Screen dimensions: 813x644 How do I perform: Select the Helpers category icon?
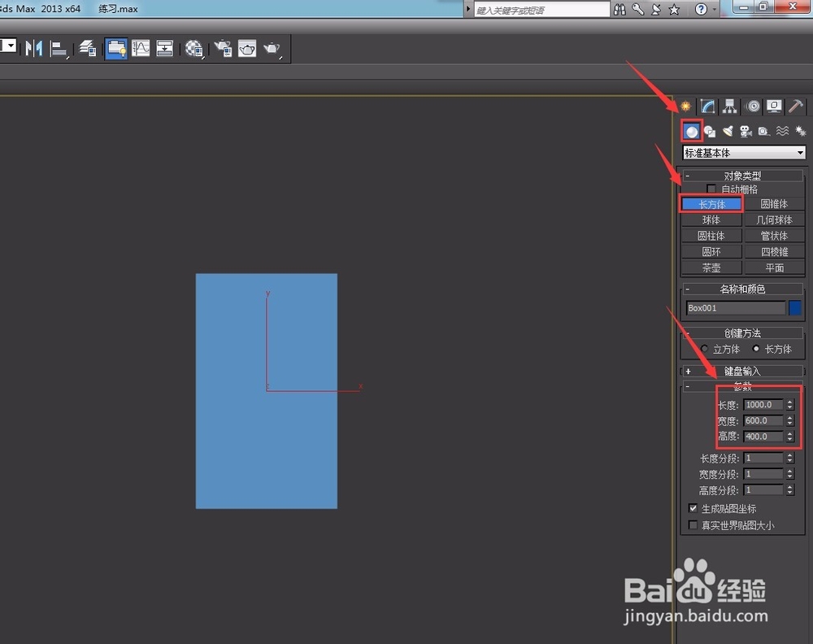coord(763,132)
